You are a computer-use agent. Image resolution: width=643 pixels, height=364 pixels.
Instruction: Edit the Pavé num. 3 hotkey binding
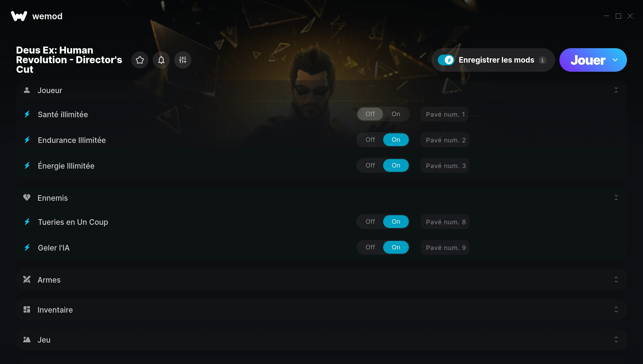[445, 165]
